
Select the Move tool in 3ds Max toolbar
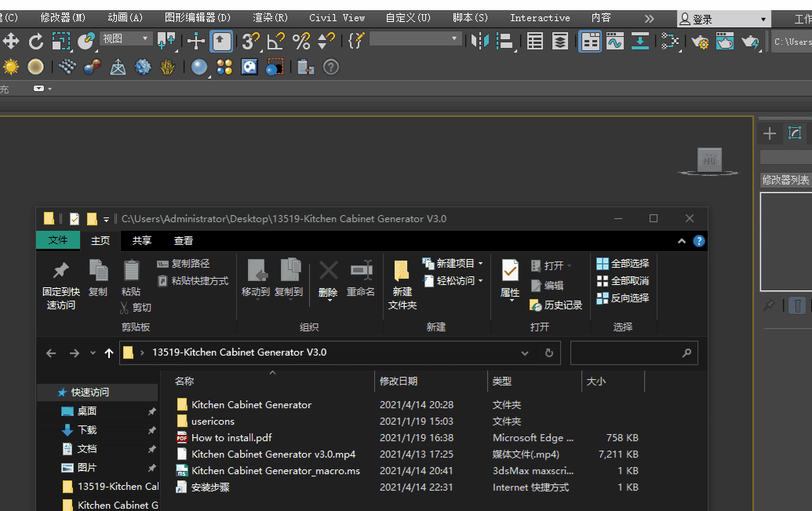pos(10,41)
